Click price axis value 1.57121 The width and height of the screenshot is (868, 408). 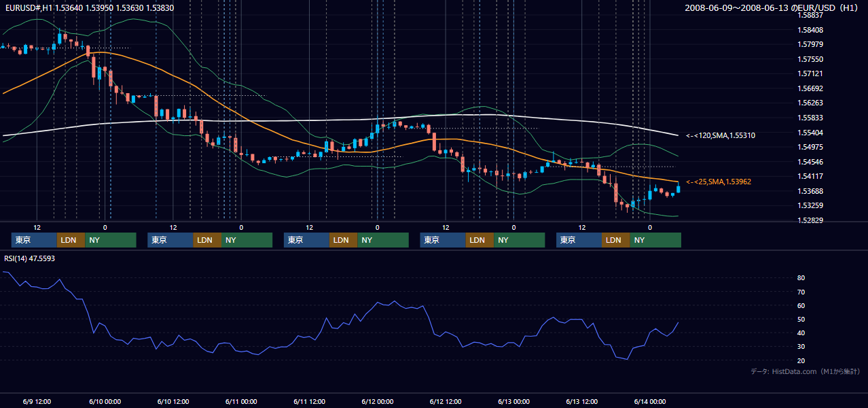pos(810,73)
